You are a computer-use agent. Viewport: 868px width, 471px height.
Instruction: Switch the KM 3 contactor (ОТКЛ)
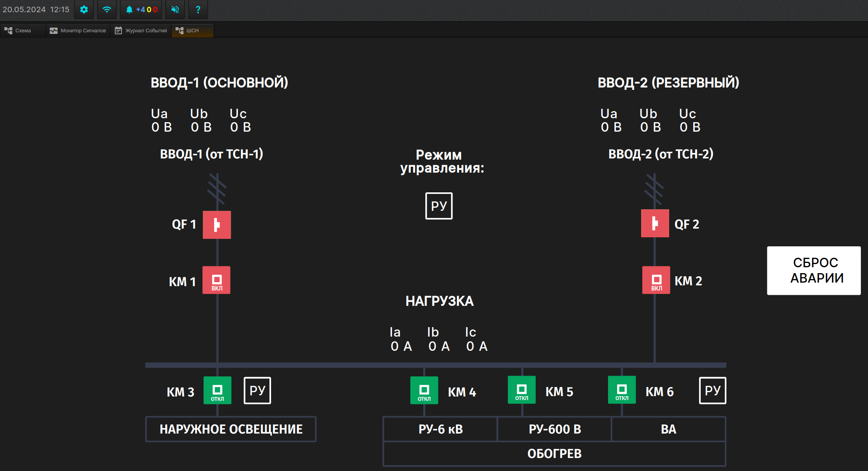click(x=217, y=390)
